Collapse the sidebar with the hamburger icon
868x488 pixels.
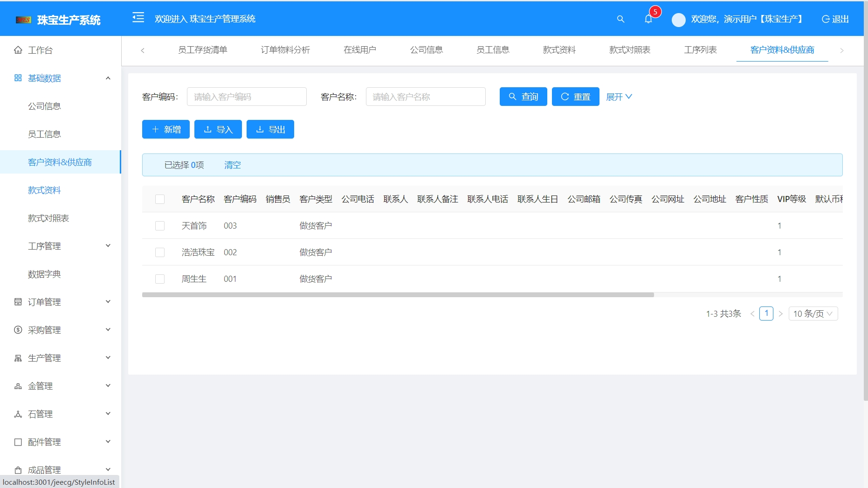pyautogui.click(x=138, y=18)
